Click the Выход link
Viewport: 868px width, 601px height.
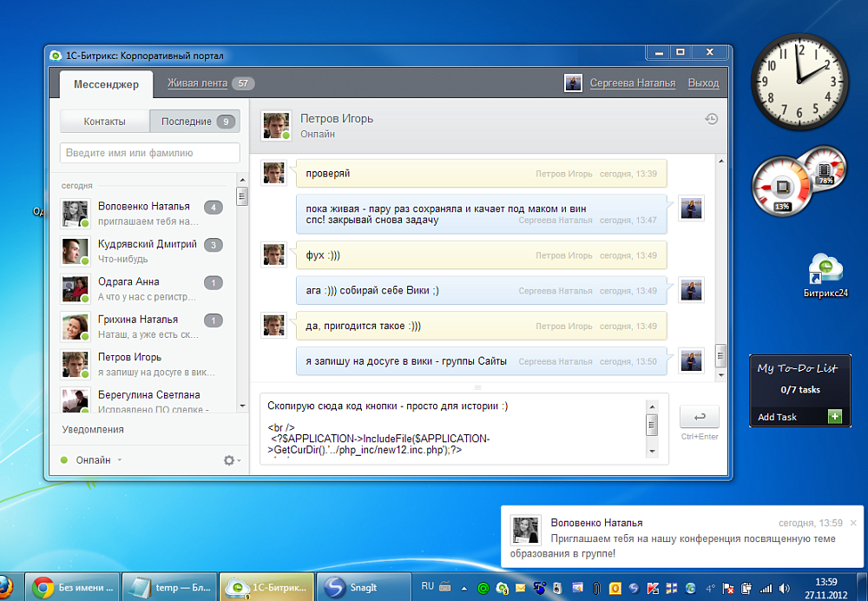703,83
